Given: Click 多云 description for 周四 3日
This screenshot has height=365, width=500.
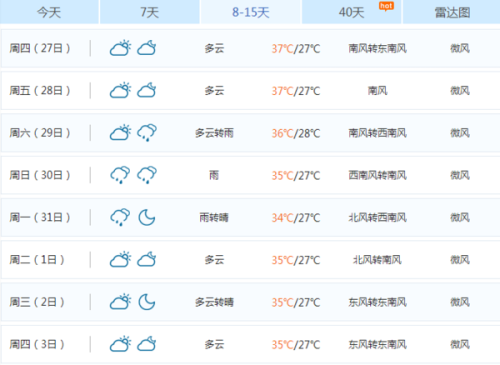Looking at the screenshot, I should [x=214, y=344].
